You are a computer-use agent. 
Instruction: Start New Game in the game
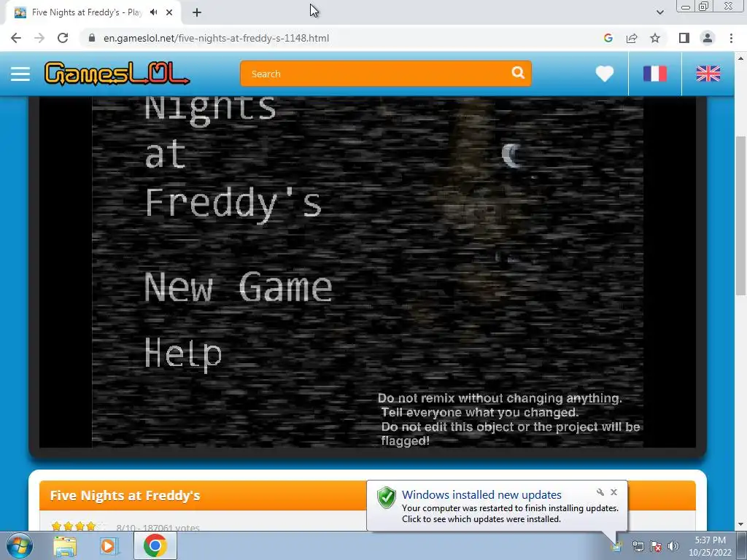pos(239,287)
